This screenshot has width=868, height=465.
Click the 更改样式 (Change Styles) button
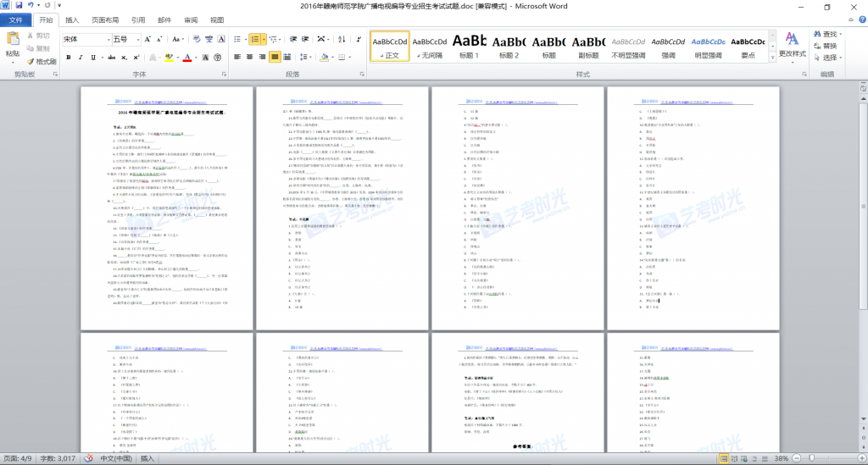tap(792, 46)
